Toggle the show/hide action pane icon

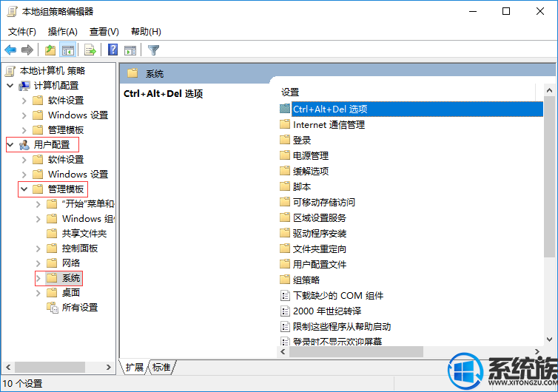(130, 50)
